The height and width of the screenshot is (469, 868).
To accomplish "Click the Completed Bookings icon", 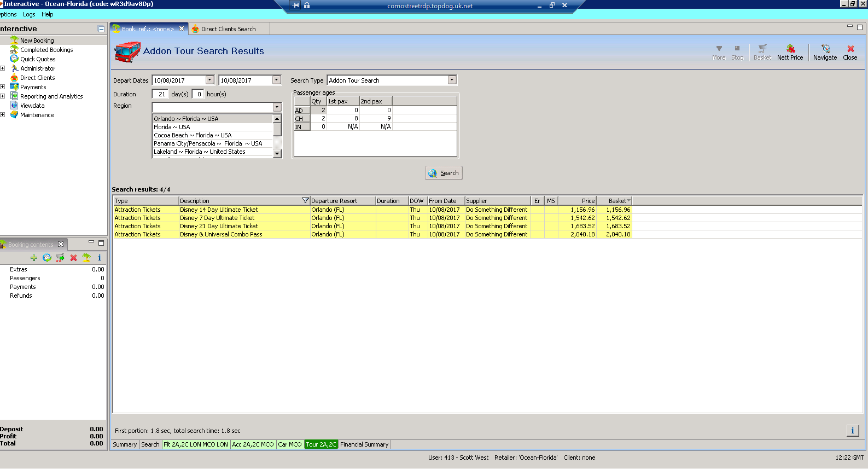I will [x=14, y=49].
